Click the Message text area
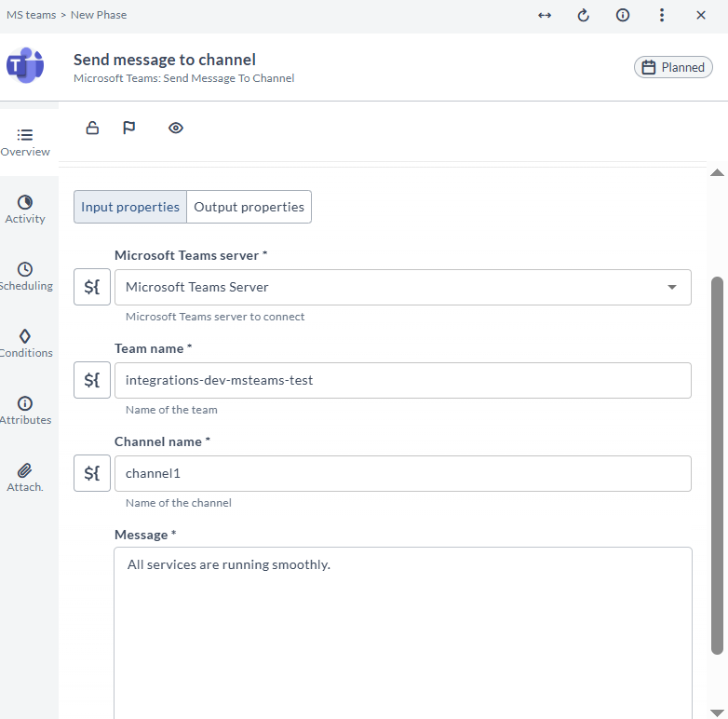Viewport: 728px width, 719px height. tap(402, 632)
